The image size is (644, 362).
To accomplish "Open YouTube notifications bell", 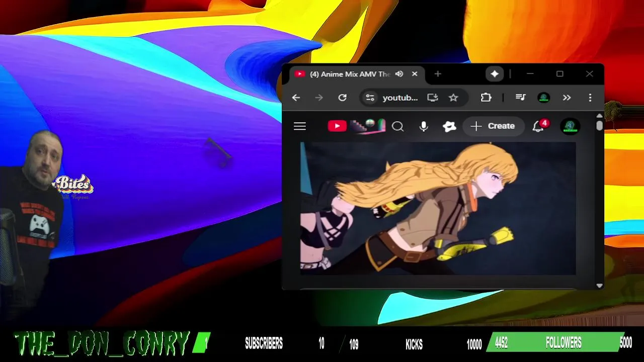I will 538,126.
